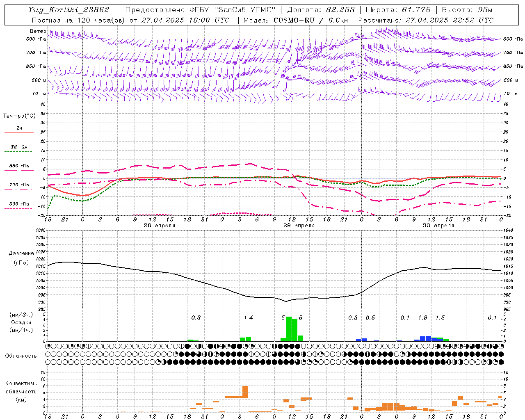Click the 30 апреля date label
The width and height of the screenshot is (525, 420).
[x=438, y=226]
